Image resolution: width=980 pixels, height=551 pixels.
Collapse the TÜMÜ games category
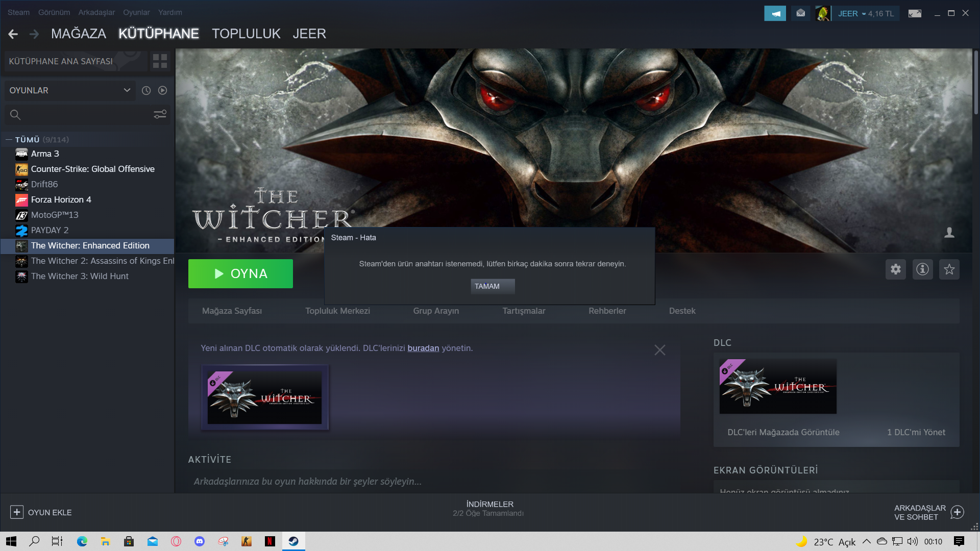click(9, 139)
